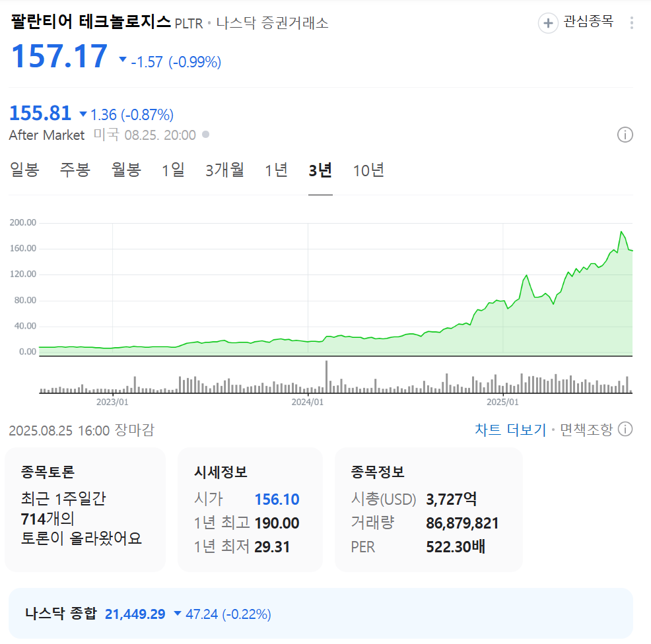Viewport: 651px width, 644px height.
Task: Click the 2023/01 chart axis label
Action: click(112, 402)
